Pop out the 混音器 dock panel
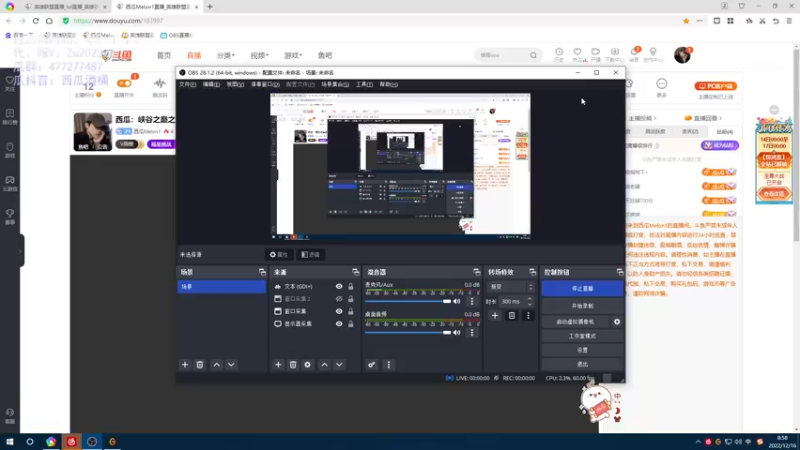The image size is (800, 450). pos(477,272)
